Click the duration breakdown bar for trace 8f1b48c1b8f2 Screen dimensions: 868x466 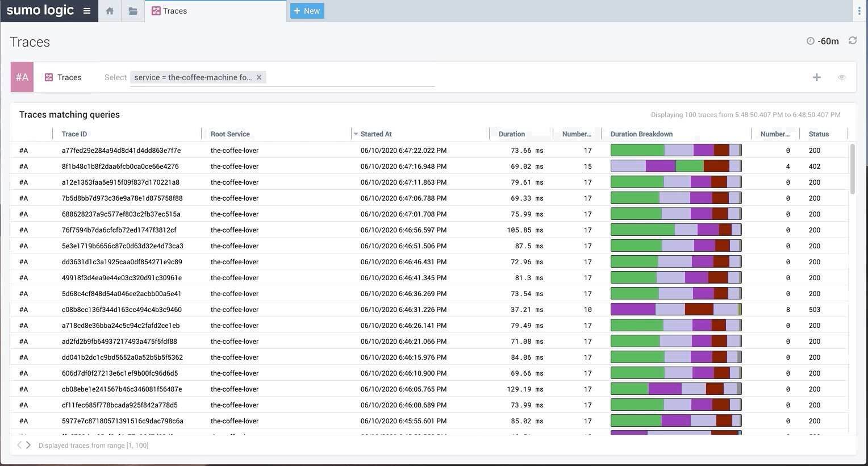[676, 166]
